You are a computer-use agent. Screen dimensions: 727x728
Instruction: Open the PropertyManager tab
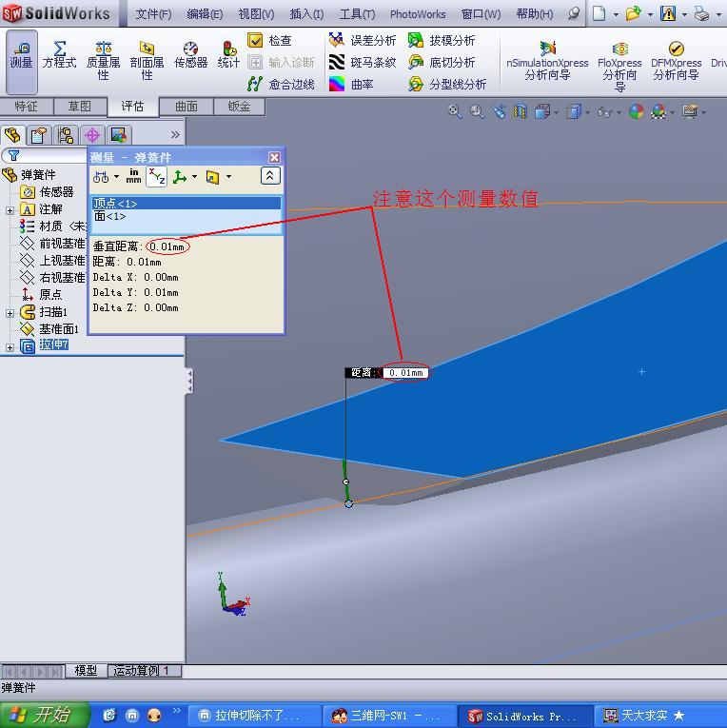coord(39,134)
